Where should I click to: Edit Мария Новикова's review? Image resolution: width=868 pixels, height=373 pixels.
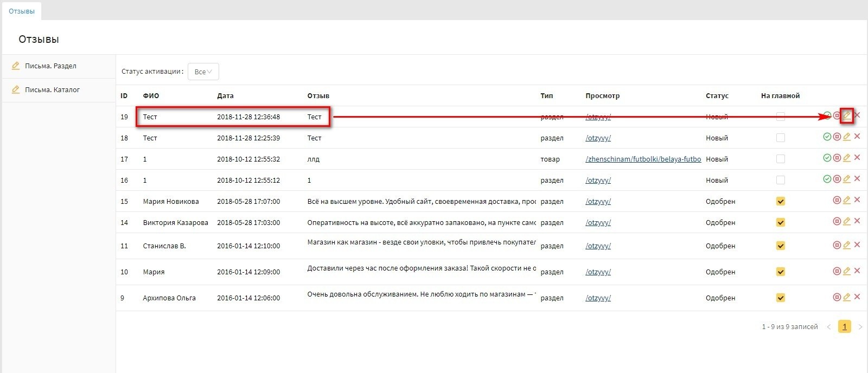pos(846,200)
